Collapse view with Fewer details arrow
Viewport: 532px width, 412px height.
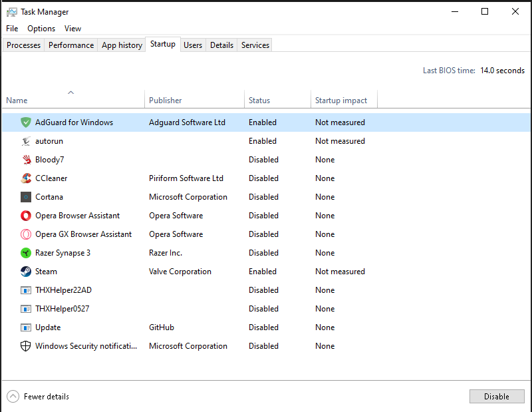click(x=13, y=397)
